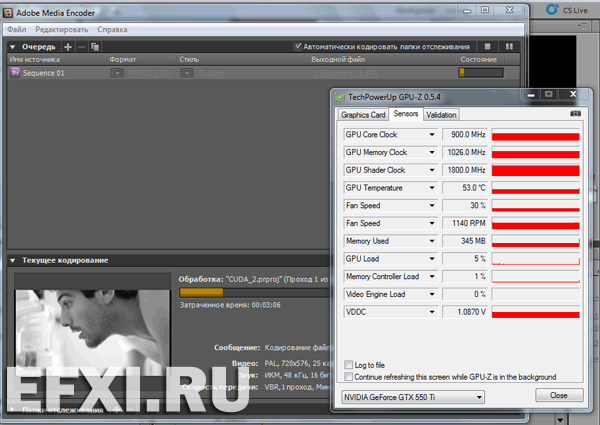Click the Состояние column header

(x=479, y=59)
